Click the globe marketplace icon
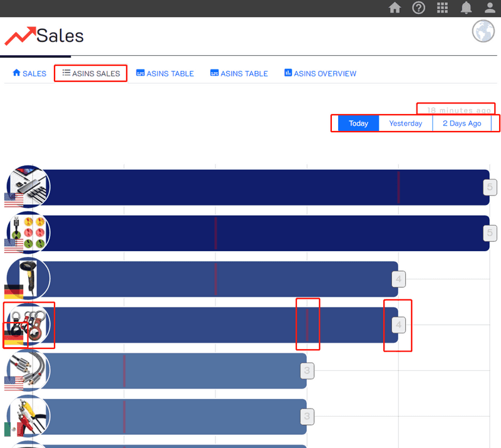Viewport: 501px width, 448px height. tap(483, 31)
